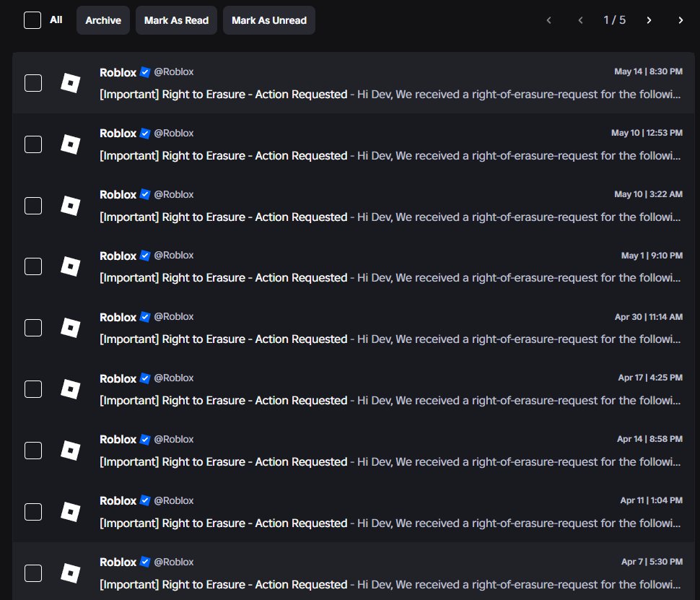
Task: Click @Roblox handle on May 14 message
Action: (174, 72)
